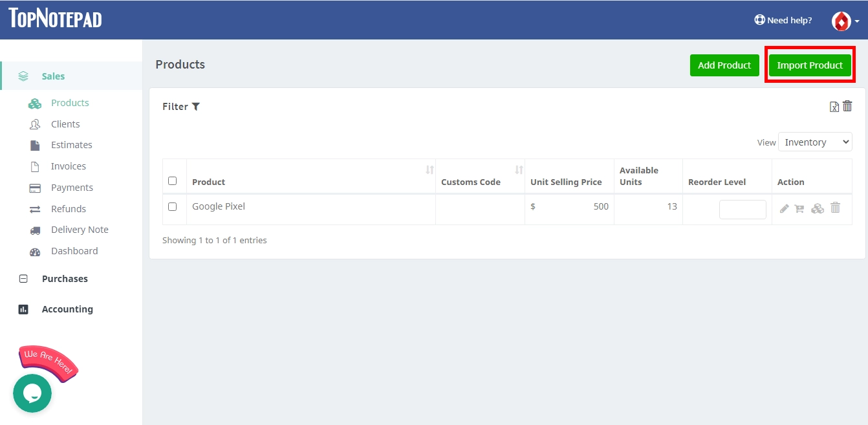This screenshot has width=868, height=425.
Task: Click the Add Product button
Action: (724, 65)
